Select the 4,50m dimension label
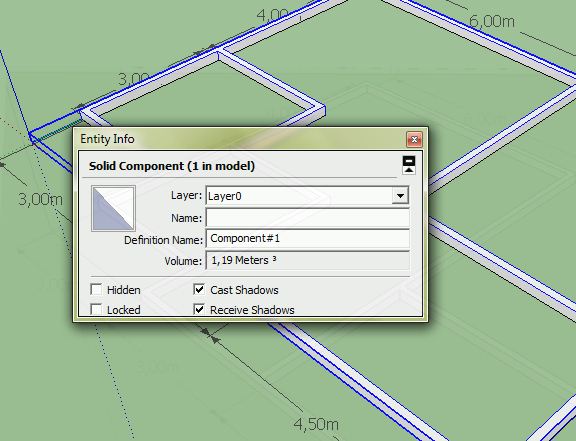576x441 pixels. coord(316,424)
